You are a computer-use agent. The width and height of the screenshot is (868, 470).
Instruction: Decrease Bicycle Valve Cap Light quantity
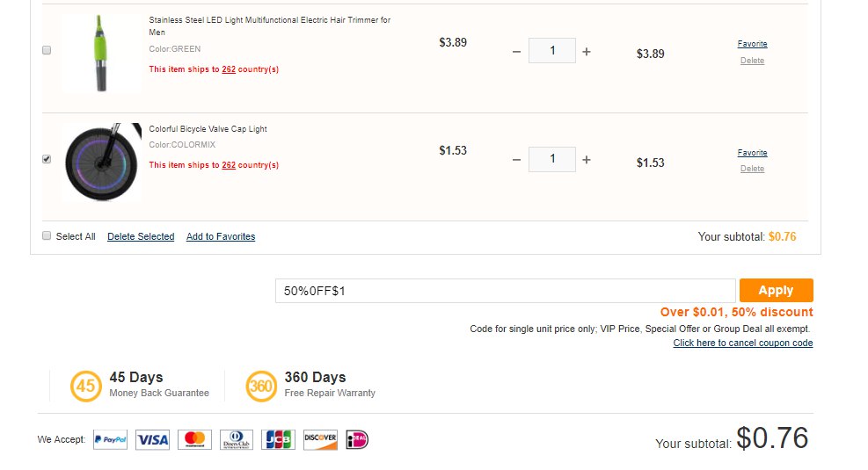click(x=516, y=160)
